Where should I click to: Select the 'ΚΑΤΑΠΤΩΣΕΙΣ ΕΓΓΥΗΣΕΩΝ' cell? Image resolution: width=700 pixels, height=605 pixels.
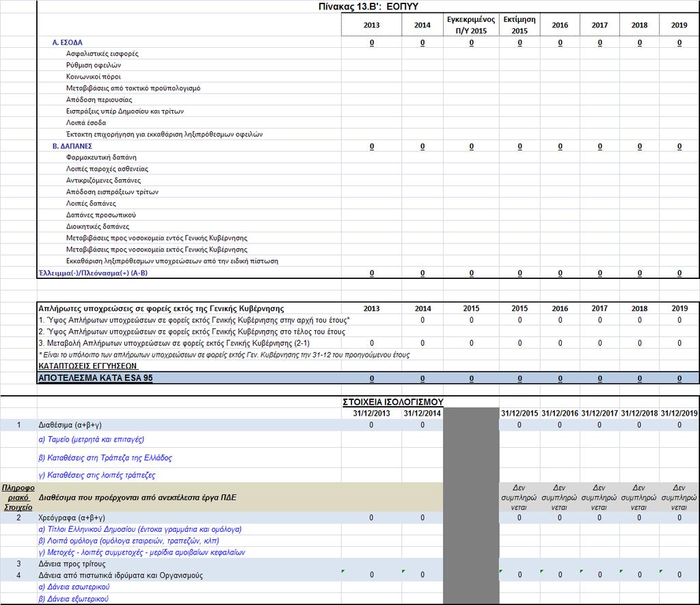pyautogui.click(x=88, y=366)
